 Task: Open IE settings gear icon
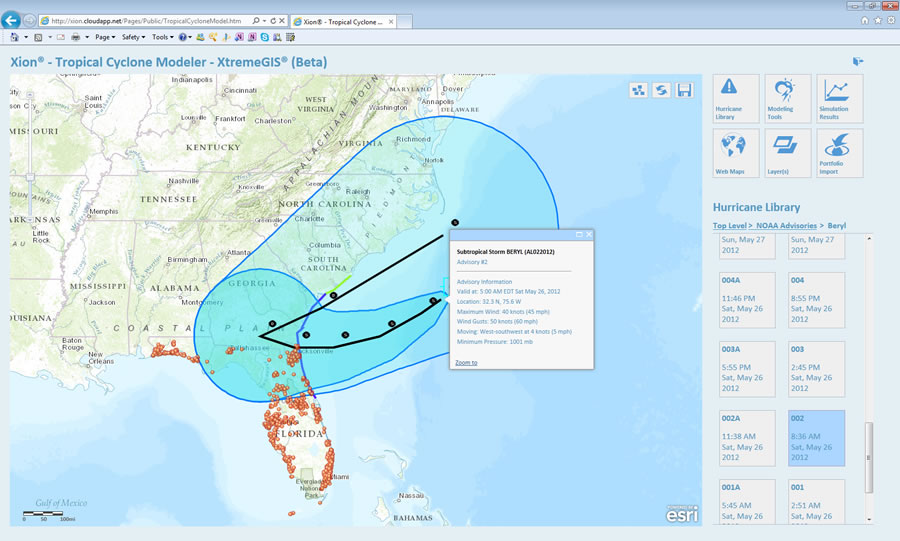click(x=891, y=20)
